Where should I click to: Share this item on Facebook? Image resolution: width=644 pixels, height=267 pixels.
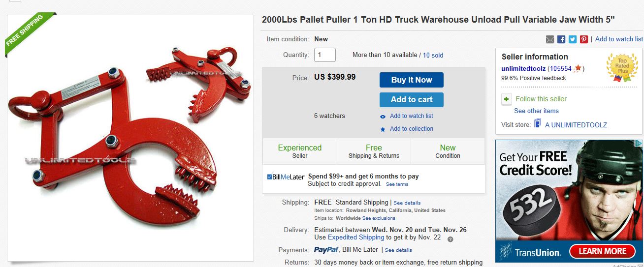[561, 39]
